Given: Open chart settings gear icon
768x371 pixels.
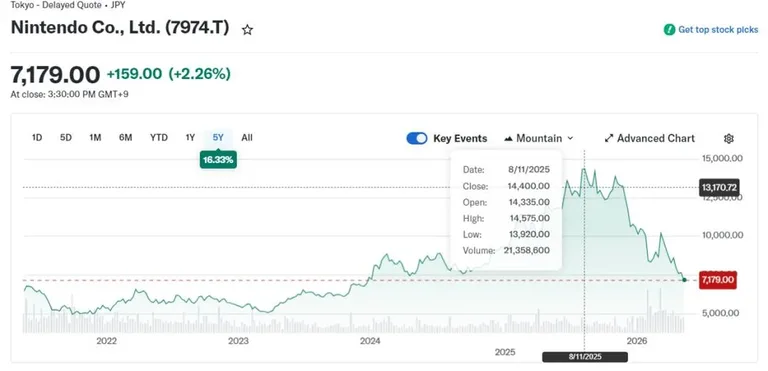Looking at the screenshot, I should coord(728,139).
